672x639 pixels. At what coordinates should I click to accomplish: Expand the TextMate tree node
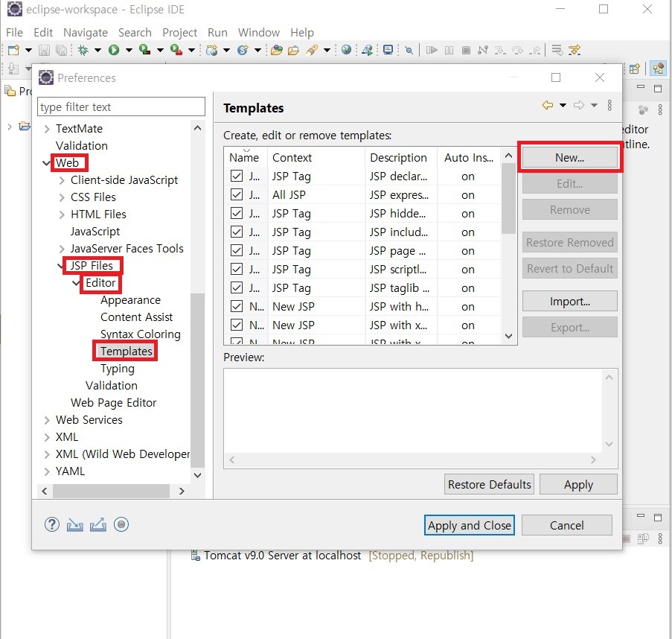(x=47, y=129)
